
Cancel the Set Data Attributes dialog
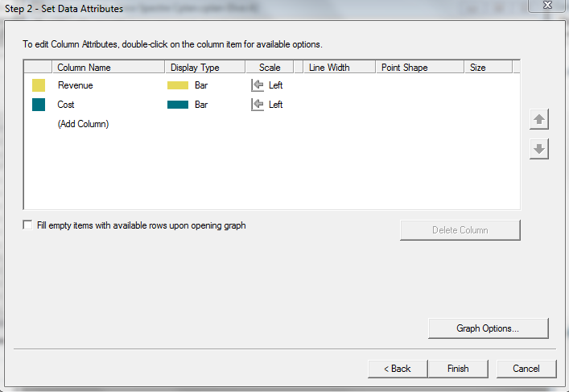(526, 369)
